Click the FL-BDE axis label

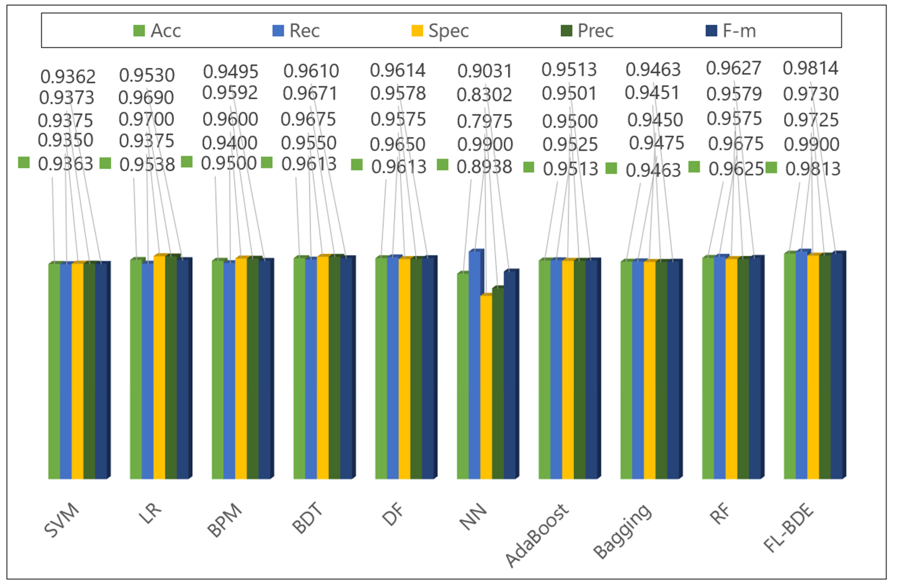[789, 528]
